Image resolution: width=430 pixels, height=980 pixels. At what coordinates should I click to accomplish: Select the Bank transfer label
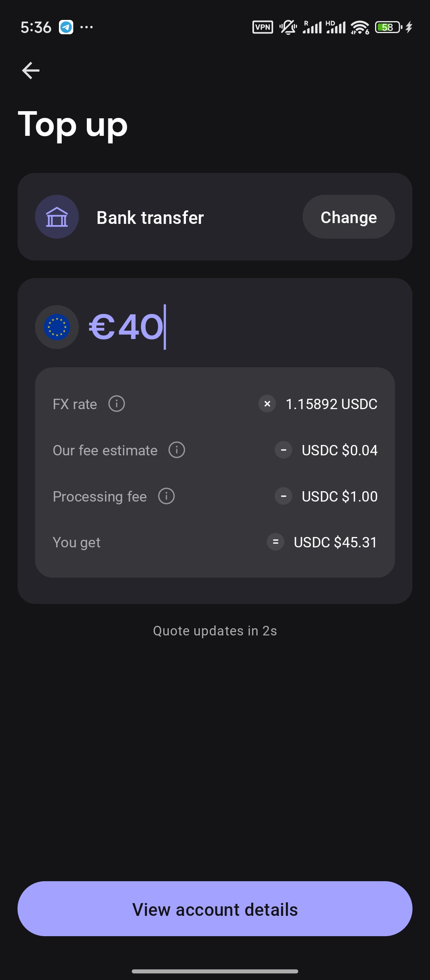pos(150,218)
